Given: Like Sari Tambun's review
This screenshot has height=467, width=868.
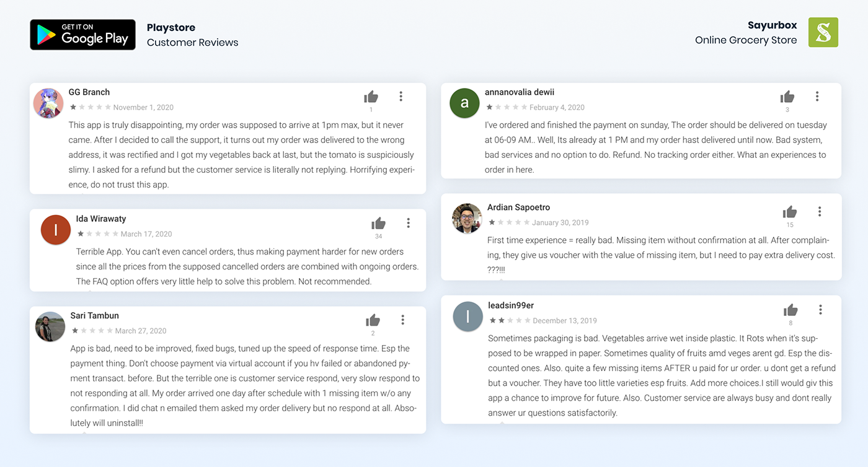Looking at the screenshot, I should coord(373,320).
